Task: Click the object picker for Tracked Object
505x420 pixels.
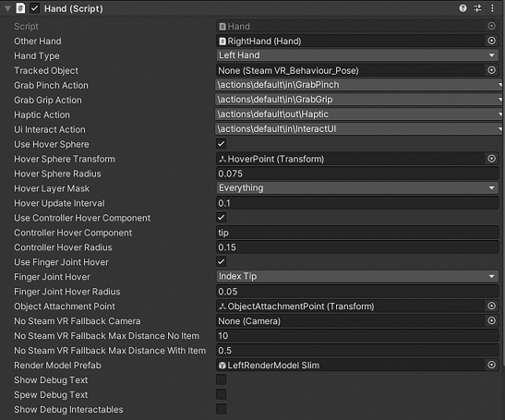Action: click(x=491, y=70)
